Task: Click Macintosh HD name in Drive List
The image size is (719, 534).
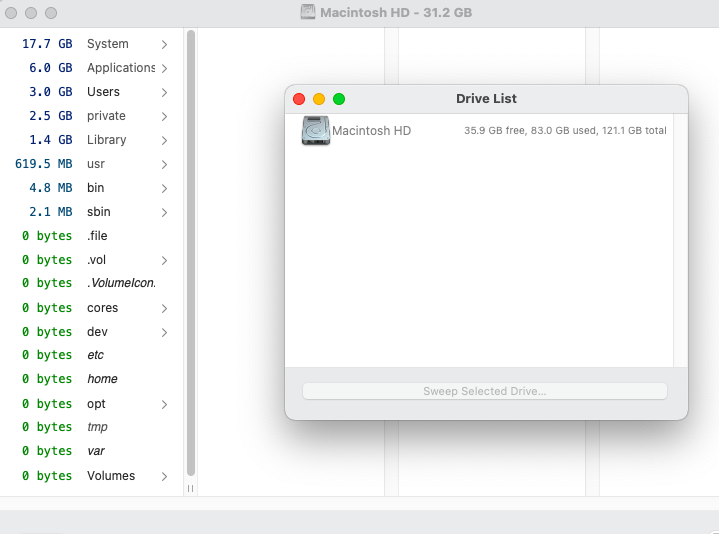Action: (x=371, y=131)
